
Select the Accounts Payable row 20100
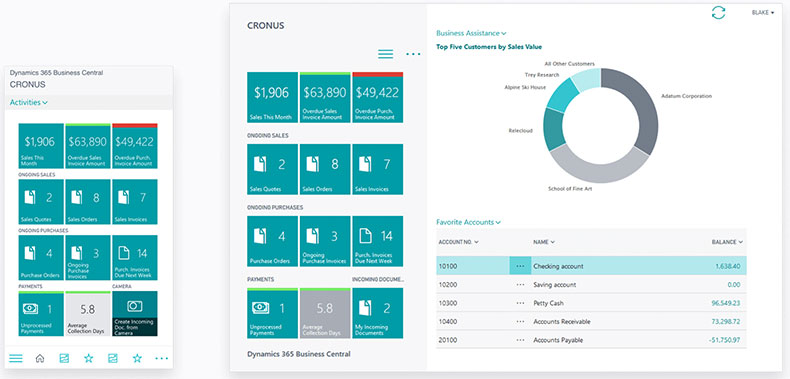pyautogui.click(x=591, y=340)
